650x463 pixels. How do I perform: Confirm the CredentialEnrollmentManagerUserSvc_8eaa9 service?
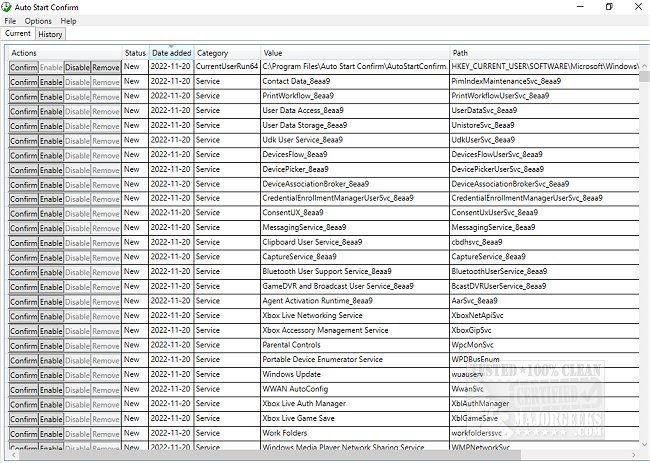click(24, 199)
